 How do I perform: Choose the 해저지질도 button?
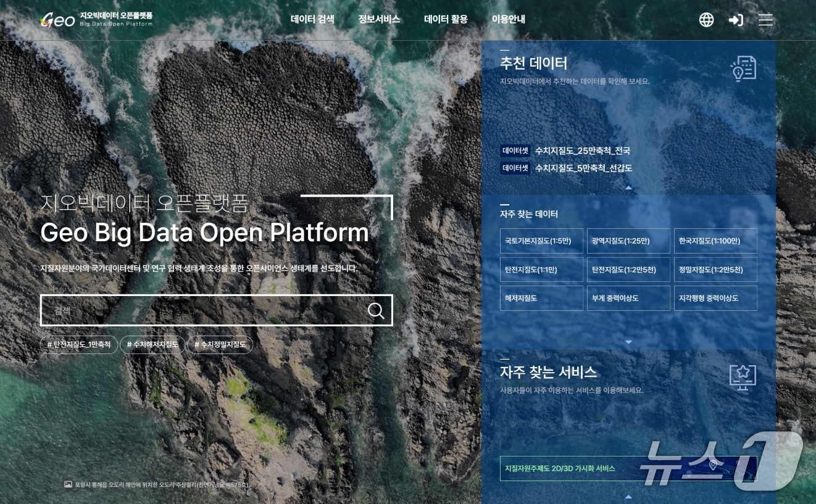(x=541, y=298)
